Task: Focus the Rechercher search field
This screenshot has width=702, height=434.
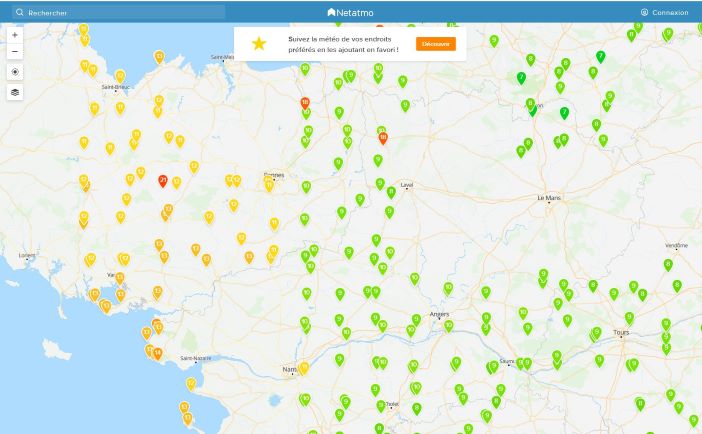Action: point(120,12)
